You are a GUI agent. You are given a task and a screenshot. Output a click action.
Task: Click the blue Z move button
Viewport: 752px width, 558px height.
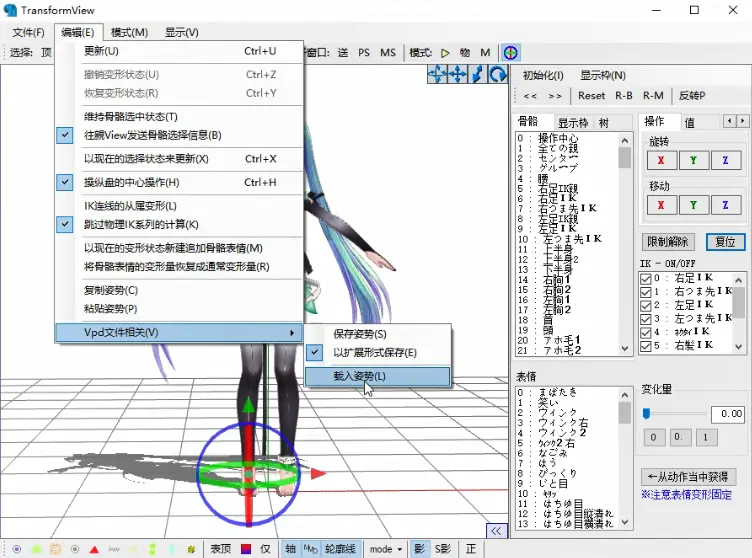[x=726, y=205]
